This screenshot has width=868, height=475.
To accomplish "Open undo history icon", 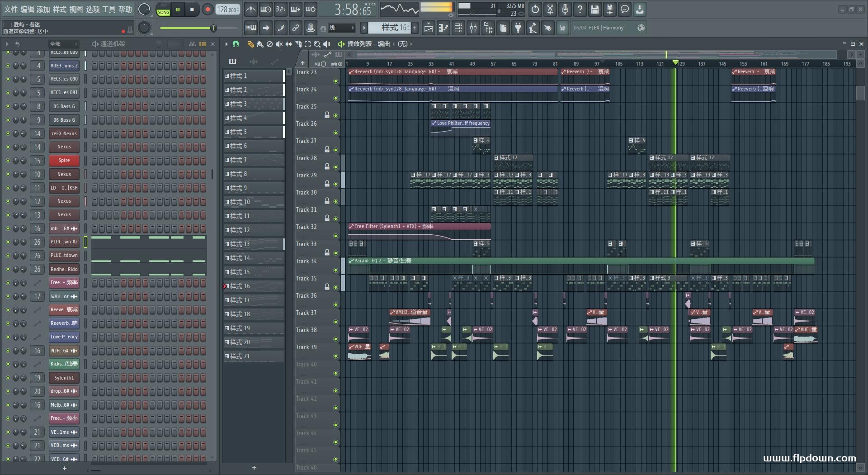I will (x=535, y=9).
